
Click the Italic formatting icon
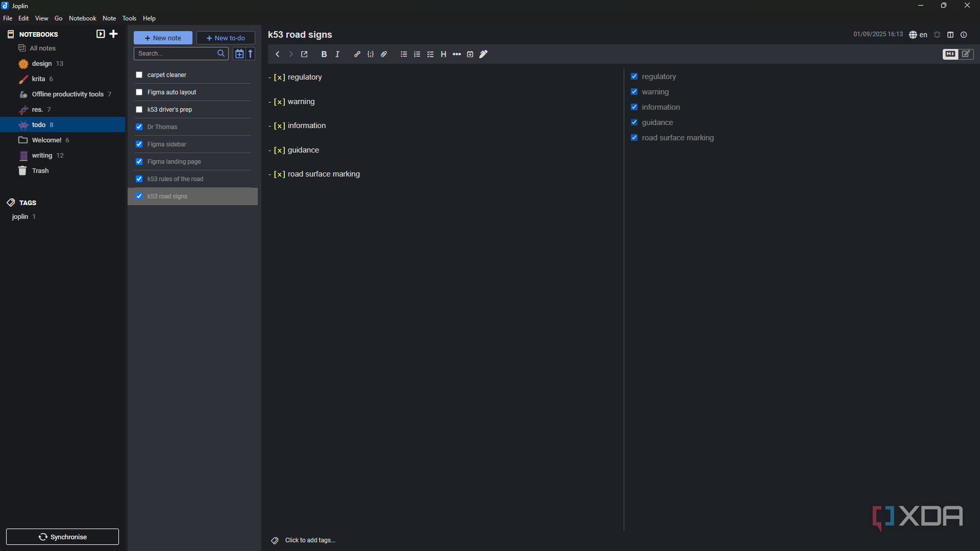337,54
